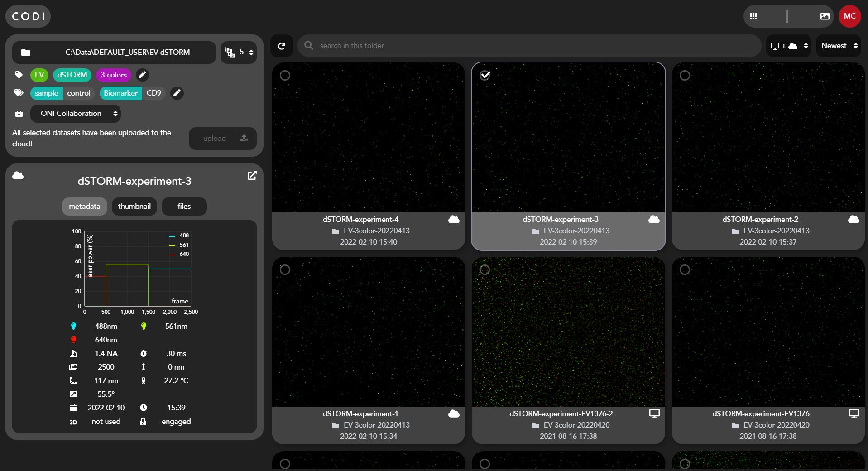
Task: Click the dSTORM-experiment-3 title in details panel
Action: 134,181
